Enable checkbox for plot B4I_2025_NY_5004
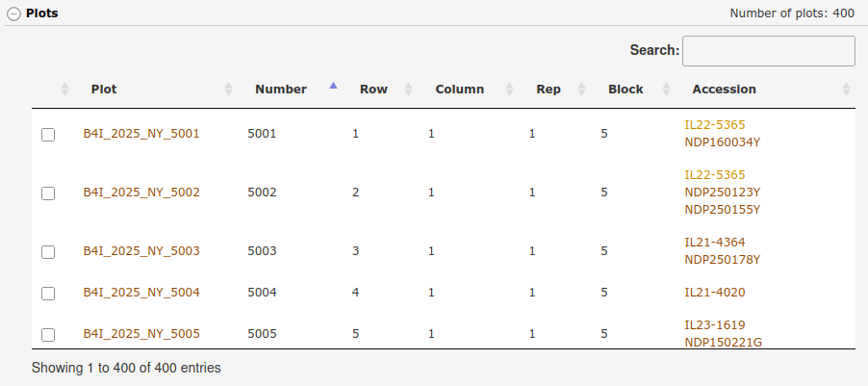This screenshot has width=868, height=386. 48,294
